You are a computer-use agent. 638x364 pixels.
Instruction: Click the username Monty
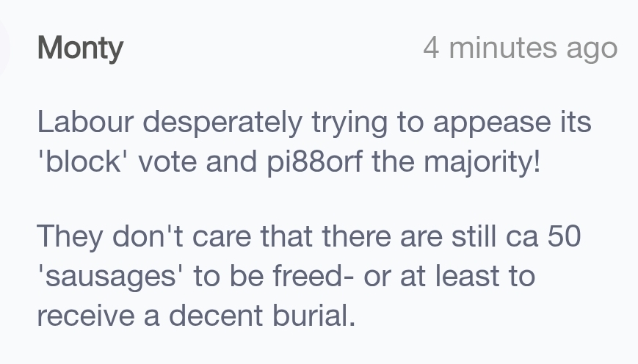click(x=80, y=48)
